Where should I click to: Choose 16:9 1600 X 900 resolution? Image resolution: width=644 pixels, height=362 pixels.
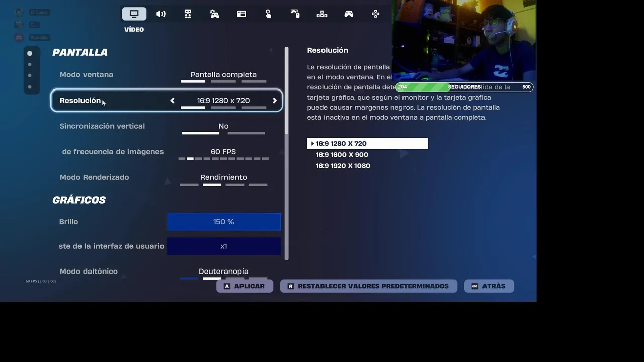tap(342, 155)
